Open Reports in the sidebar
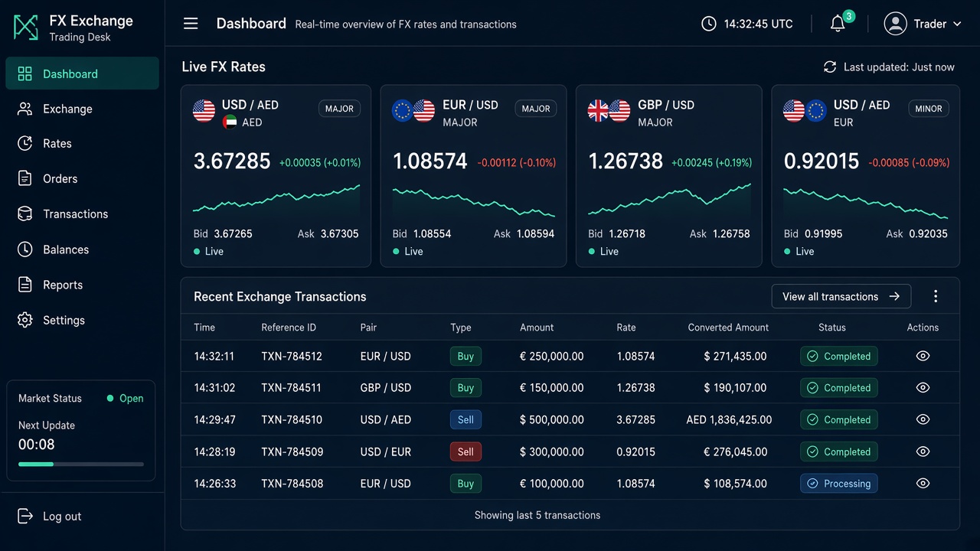Viewport: 980px width, 551px height. pyautogui.click(x=82, y=285)
